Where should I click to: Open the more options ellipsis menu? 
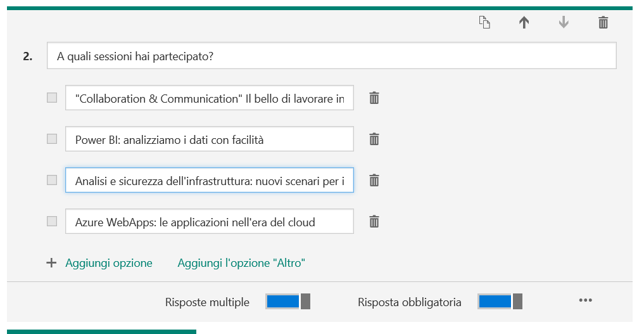585,300
